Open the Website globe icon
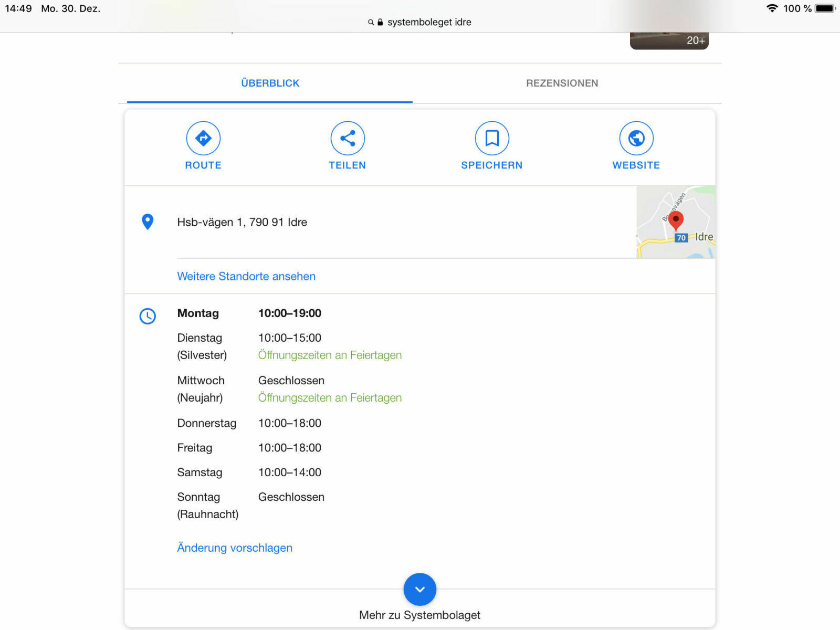Screen dimensions: 840x630 coord(636,138)
